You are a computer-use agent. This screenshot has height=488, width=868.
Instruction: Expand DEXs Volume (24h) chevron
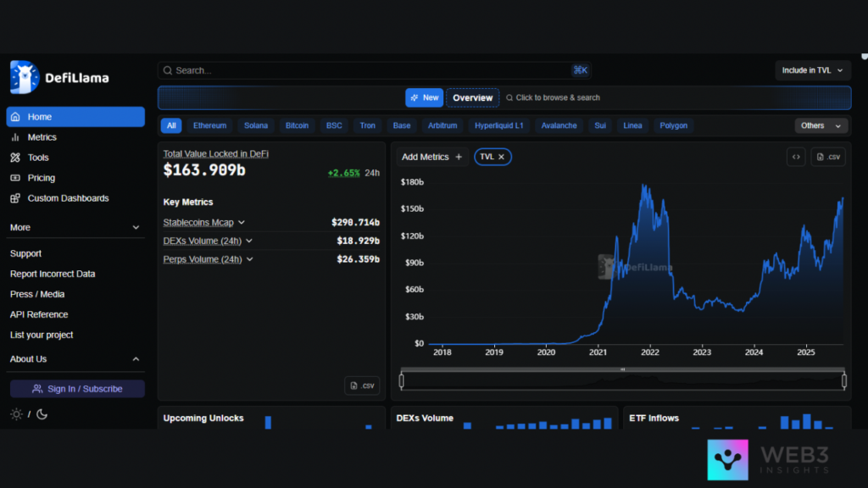pos(249,241)
